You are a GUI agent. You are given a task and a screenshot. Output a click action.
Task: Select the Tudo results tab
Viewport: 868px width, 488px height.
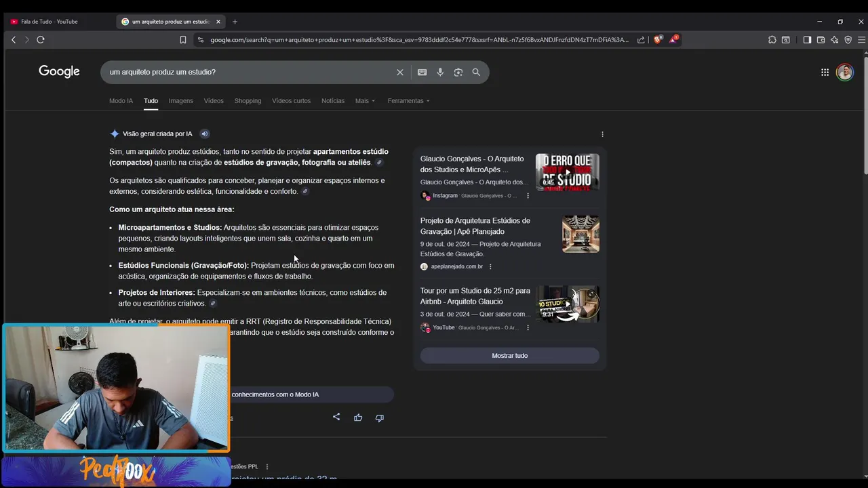pos(151,101)
